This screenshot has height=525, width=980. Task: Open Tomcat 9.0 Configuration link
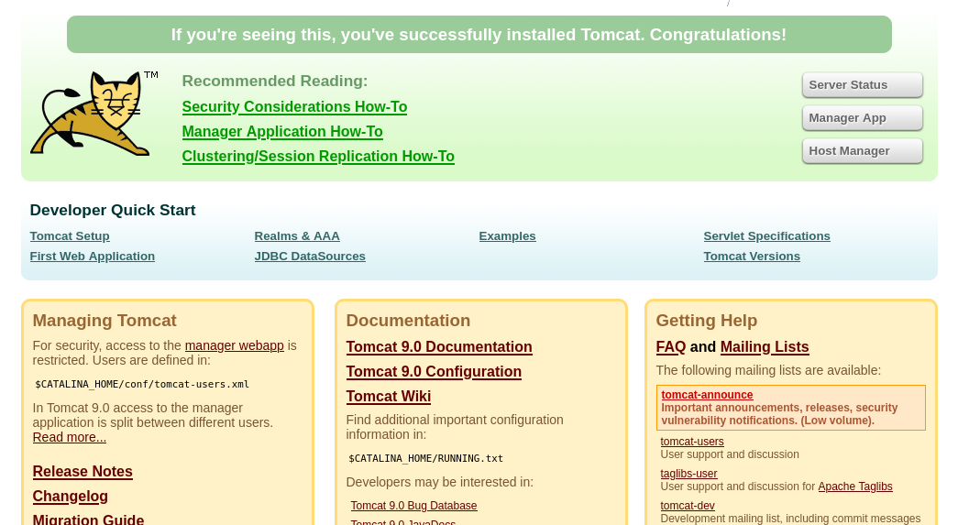click(x=434, y=372)
